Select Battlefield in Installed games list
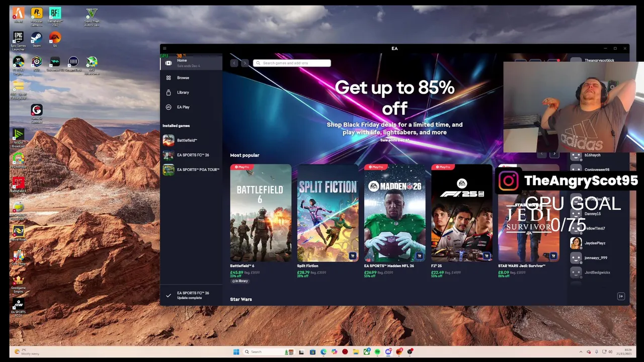Image resolution: width=644 pixels, height=362 pixels. [x=191, y=140]
